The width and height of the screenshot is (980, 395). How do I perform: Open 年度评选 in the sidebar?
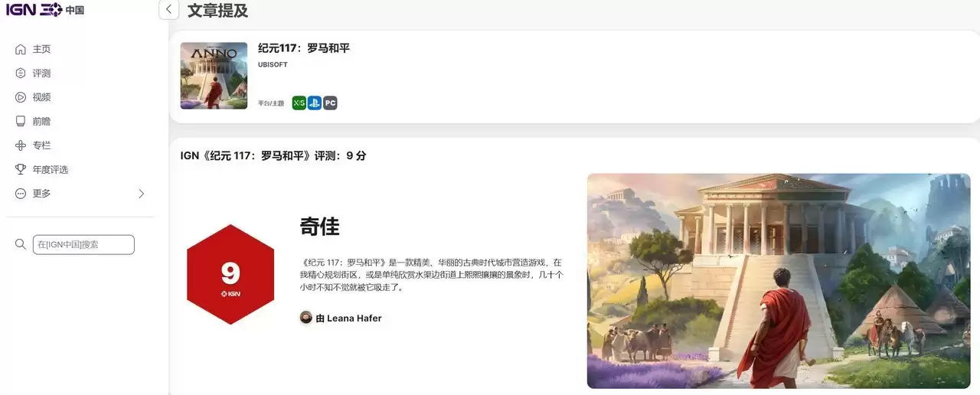(x=51, y=169)
